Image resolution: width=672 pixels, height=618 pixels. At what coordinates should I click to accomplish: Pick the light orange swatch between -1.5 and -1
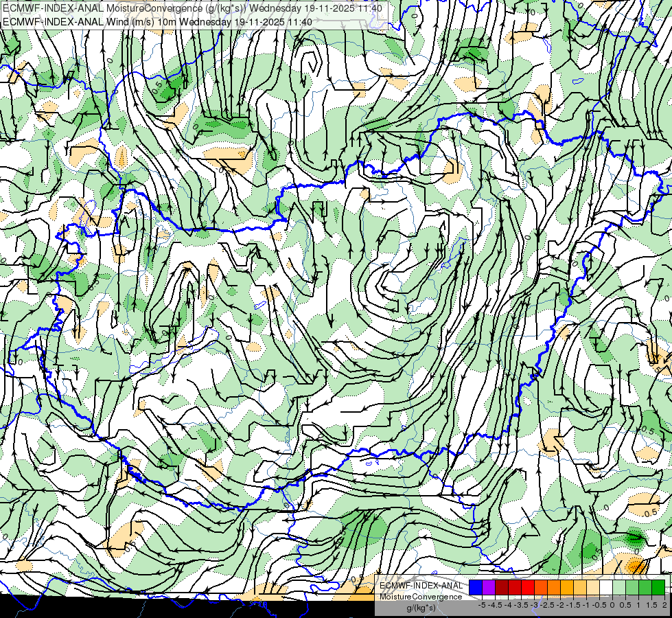pyautogui.click(x=580, y=587)
